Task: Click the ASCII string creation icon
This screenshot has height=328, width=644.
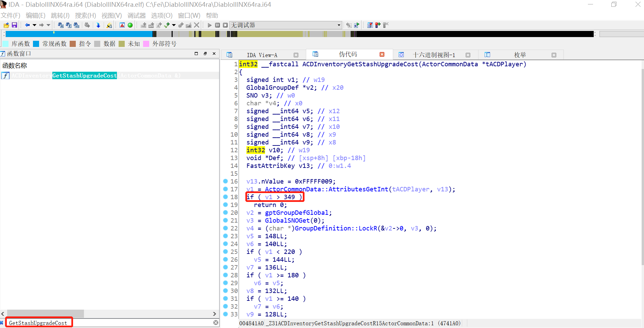Action: click(x=159, y=25)
